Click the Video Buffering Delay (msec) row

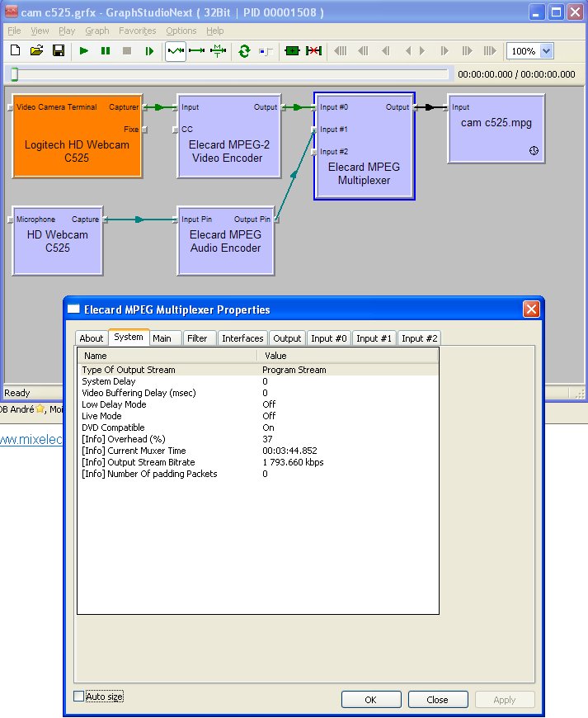pos(258,393)
